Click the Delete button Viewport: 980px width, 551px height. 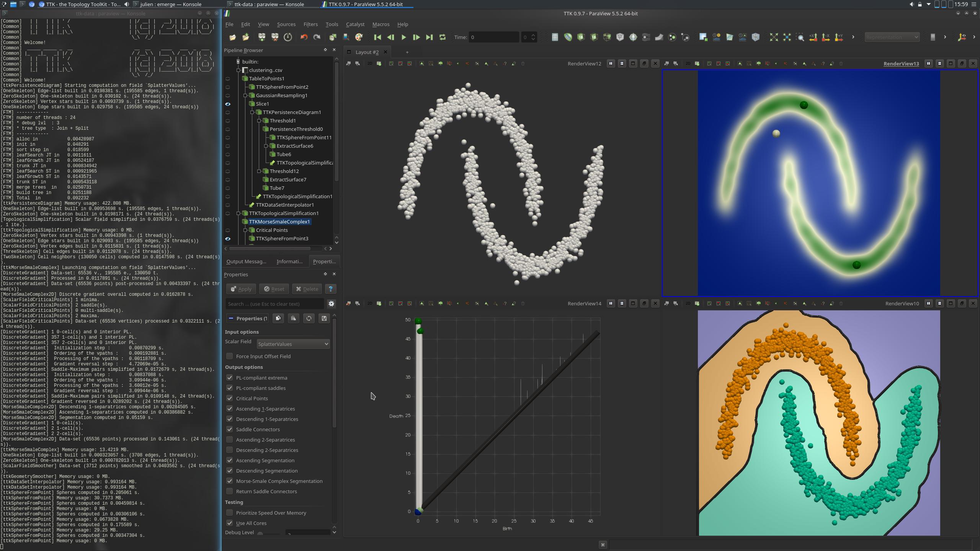coord(307,289)
